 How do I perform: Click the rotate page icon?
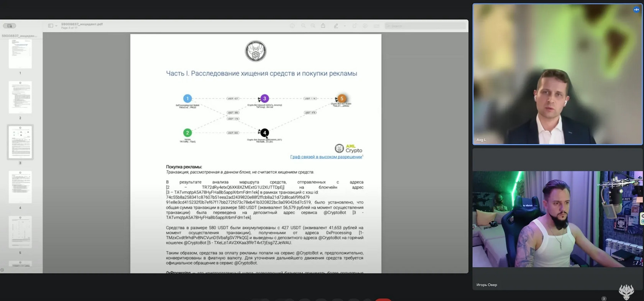[355, 26]
